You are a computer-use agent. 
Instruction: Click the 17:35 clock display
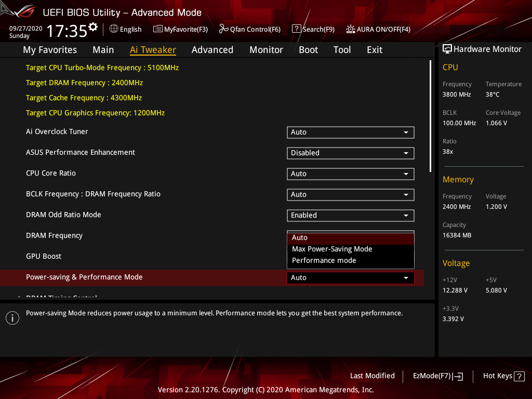[x=67, y=31]
